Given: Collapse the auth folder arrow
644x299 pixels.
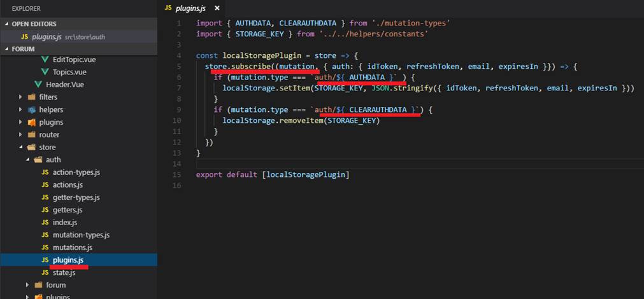Looking at the screenshot, I should coord(27,160).
